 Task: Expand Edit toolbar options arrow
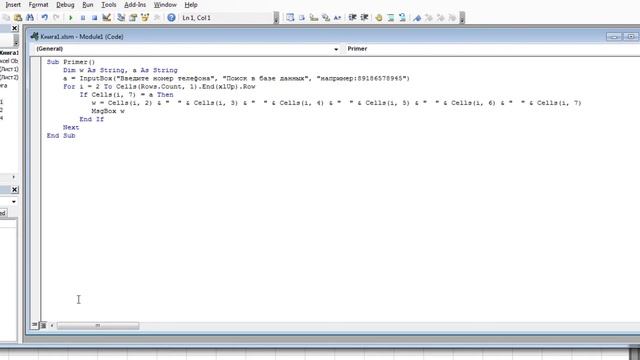tap(462, 18)
